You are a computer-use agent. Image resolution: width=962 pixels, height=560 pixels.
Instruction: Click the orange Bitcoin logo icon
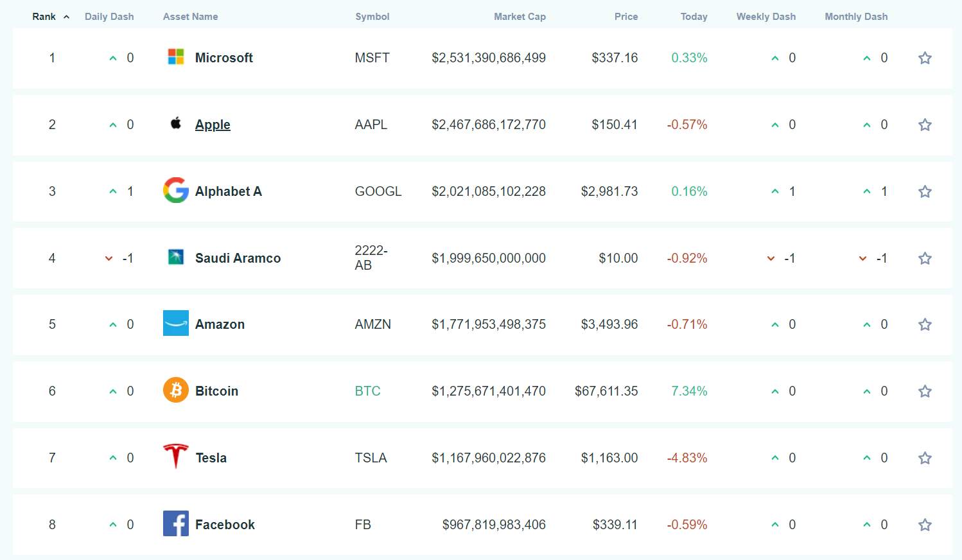pos(176,390)
